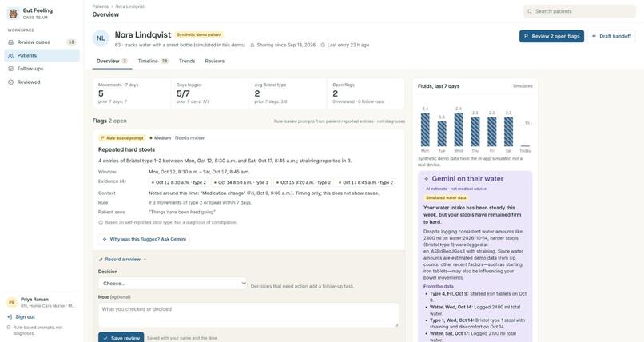Click the Simulated label in Fluids panel
The image size is (644, 342).
click(523, 86)
